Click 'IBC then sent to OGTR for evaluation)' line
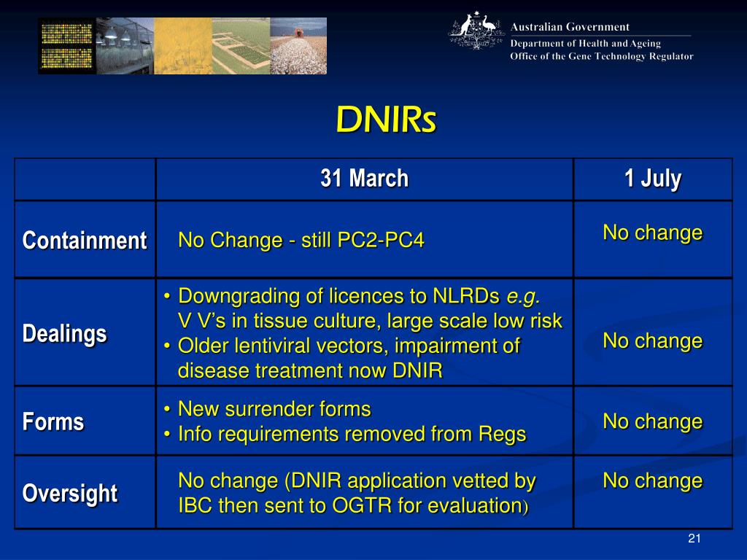 [353, 506]
